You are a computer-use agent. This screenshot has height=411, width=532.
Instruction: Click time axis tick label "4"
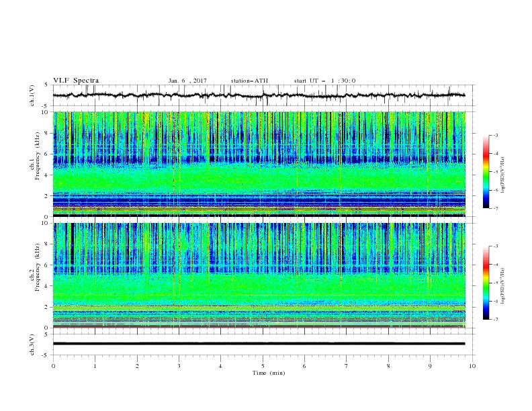click(220, 366)
